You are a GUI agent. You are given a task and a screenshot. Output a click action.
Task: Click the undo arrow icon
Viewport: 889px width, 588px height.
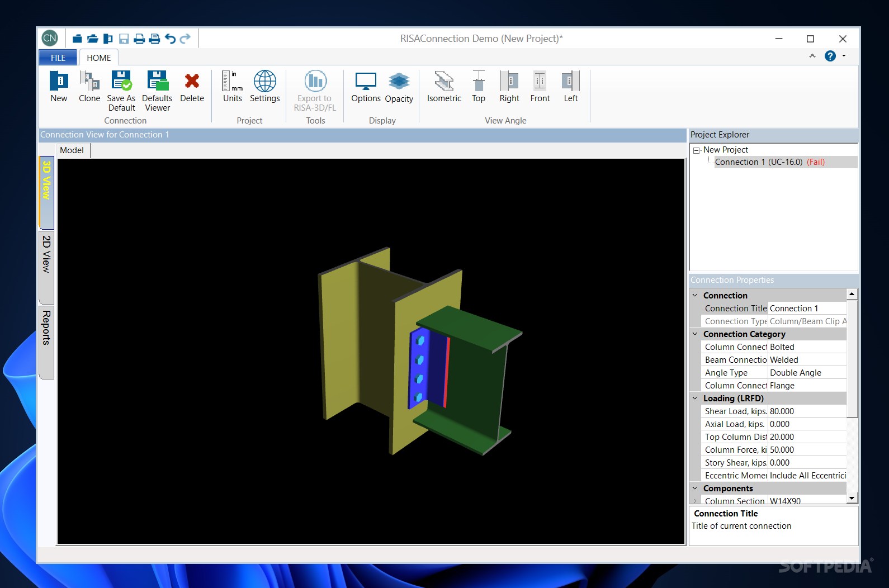click(x=170, y=39)
